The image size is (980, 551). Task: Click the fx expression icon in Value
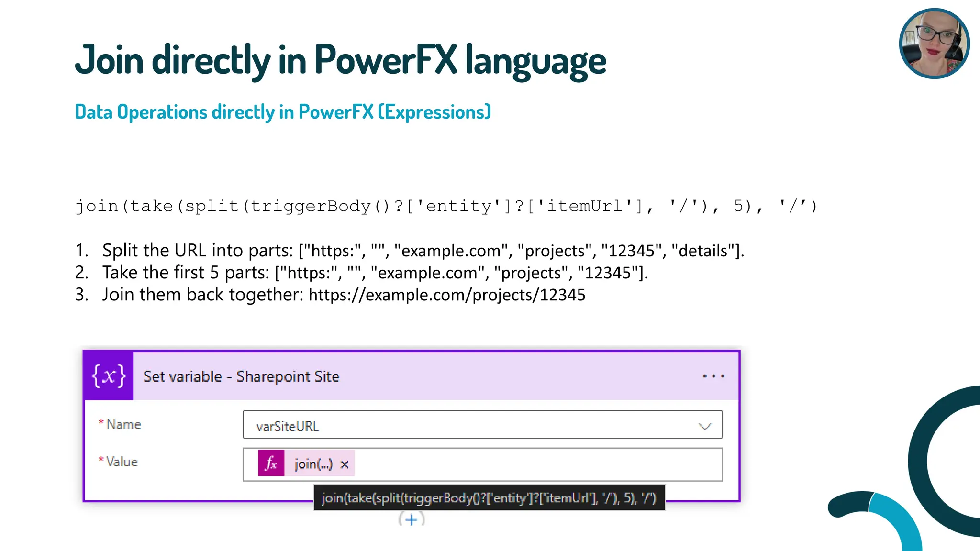click(271, 463)
